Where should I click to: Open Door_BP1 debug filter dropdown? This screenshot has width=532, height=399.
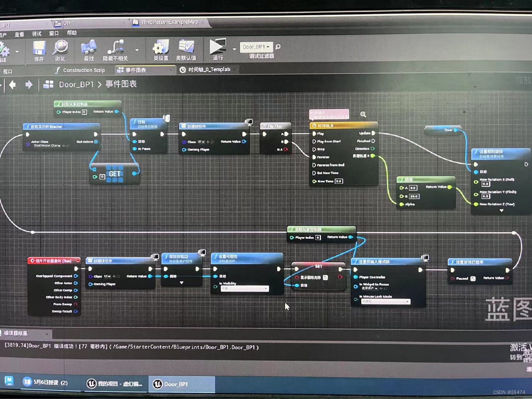coord(256,47)
